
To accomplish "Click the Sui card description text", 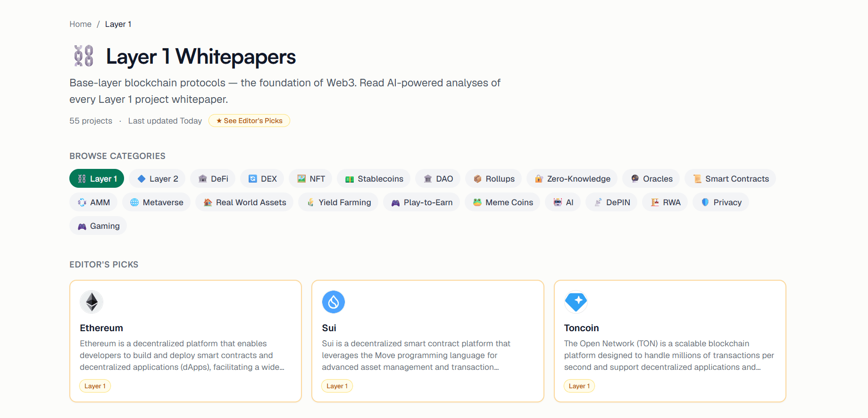I will 417,355.
